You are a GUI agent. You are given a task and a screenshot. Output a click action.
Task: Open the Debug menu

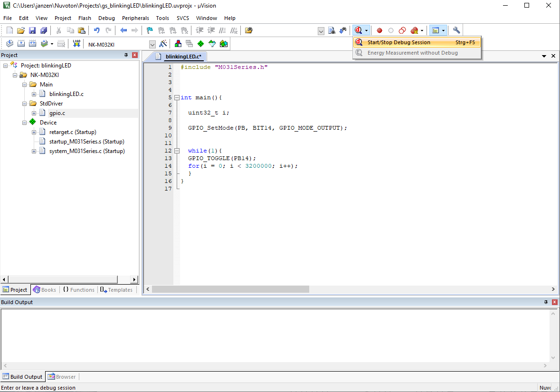pos(106,18)
